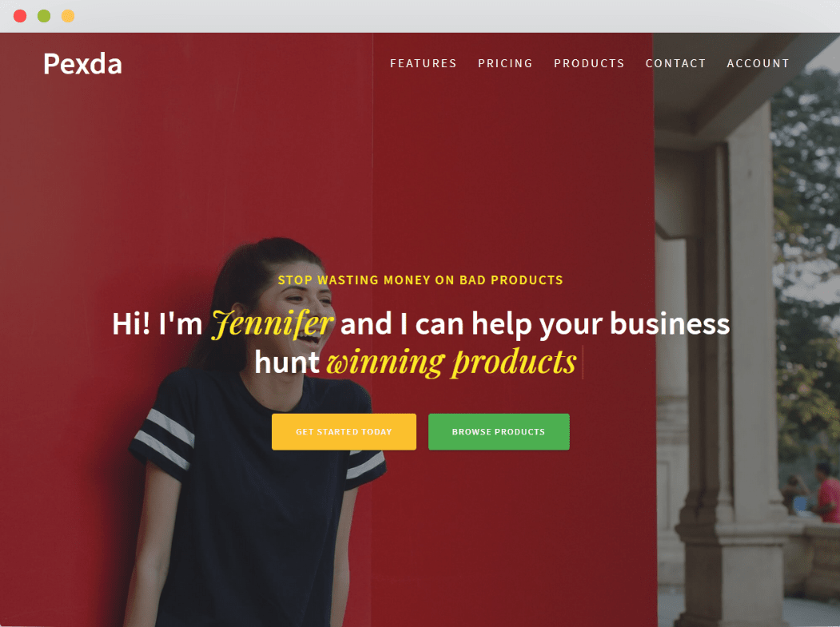Click the yellow window dot
840x627 pixels.
point(68,16)
